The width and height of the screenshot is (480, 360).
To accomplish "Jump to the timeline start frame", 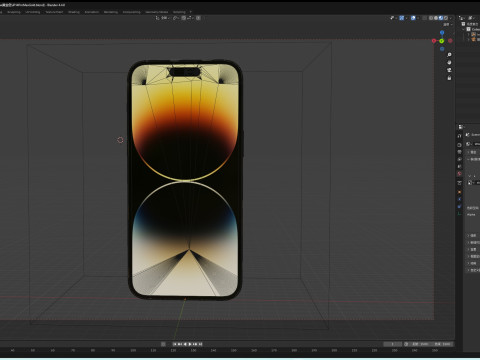I will (x=175, y=344).
